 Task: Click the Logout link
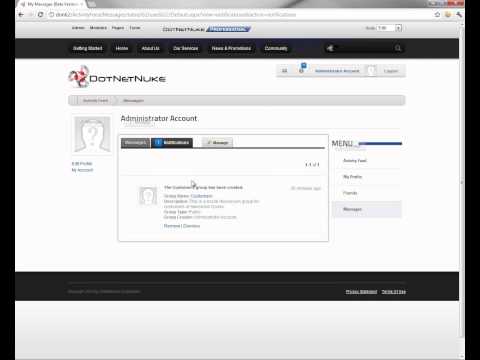[391, 71]
